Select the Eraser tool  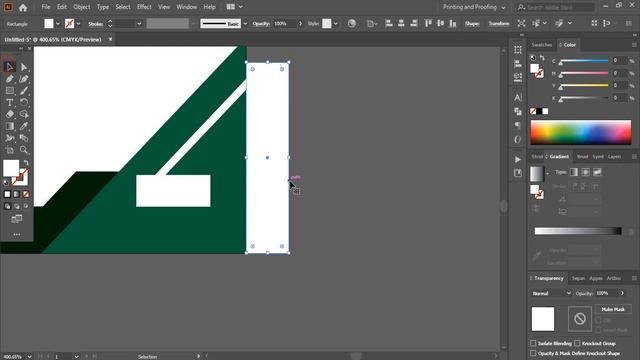click(x=9, y=114)
